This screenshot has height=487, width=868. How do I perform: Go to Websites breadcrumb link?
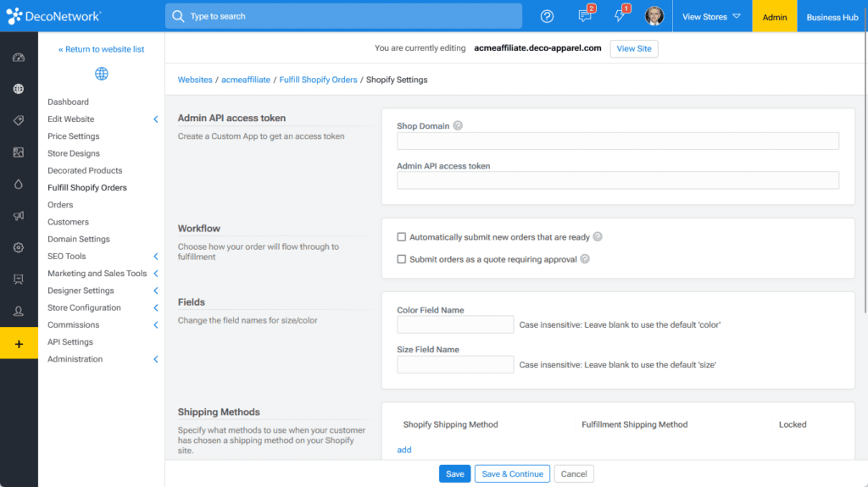[195, 80]
